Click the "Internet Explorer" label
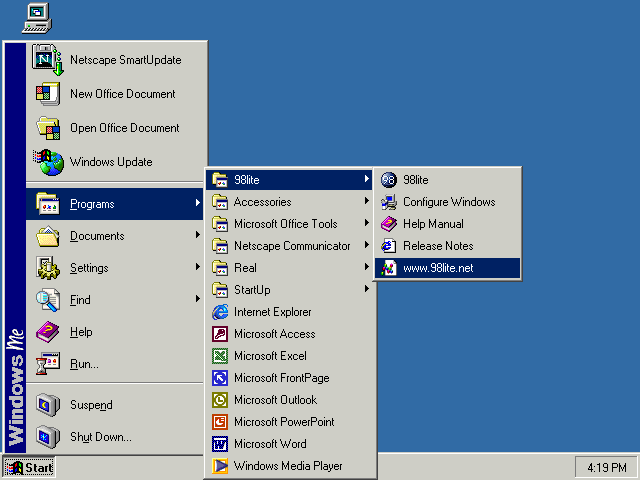 tap(272, 312)
